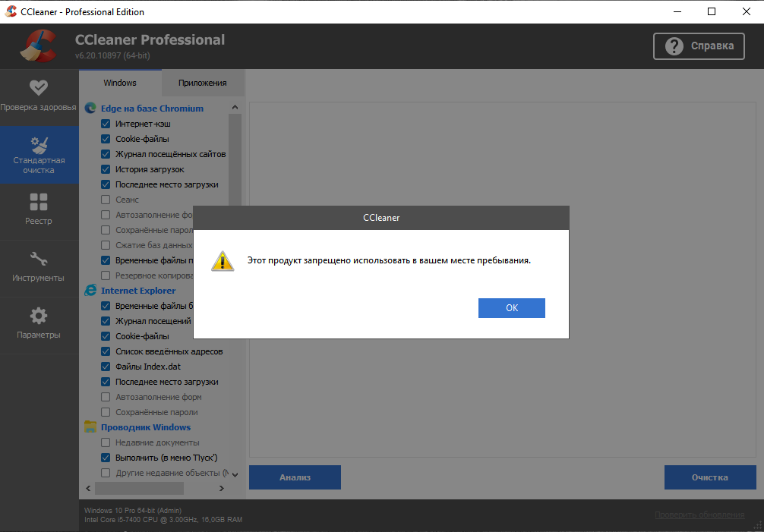
Task: Enable the Сеанс checkbox
Action: coord(106,200)
